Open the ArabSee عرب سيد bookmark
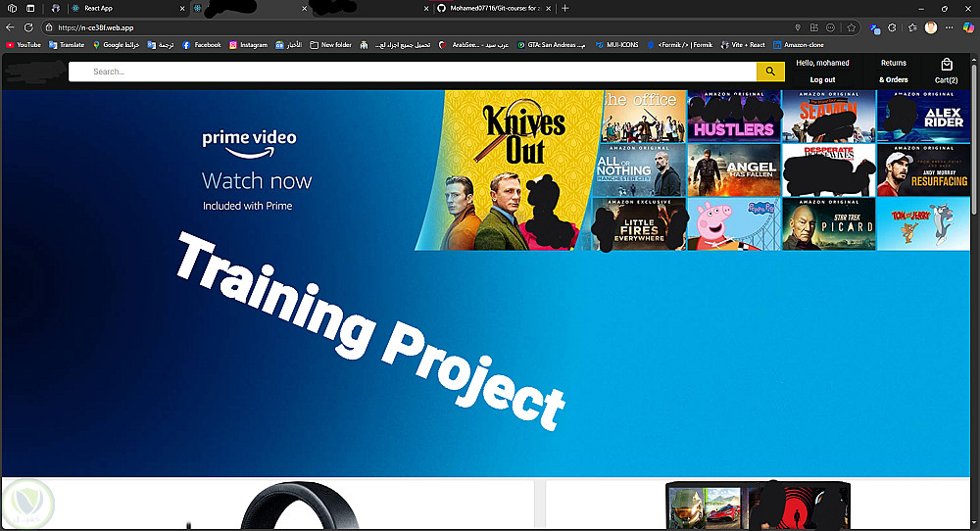The height and width of the screenshot is (531, 980). pyautogui.click(x=473, y=45)
